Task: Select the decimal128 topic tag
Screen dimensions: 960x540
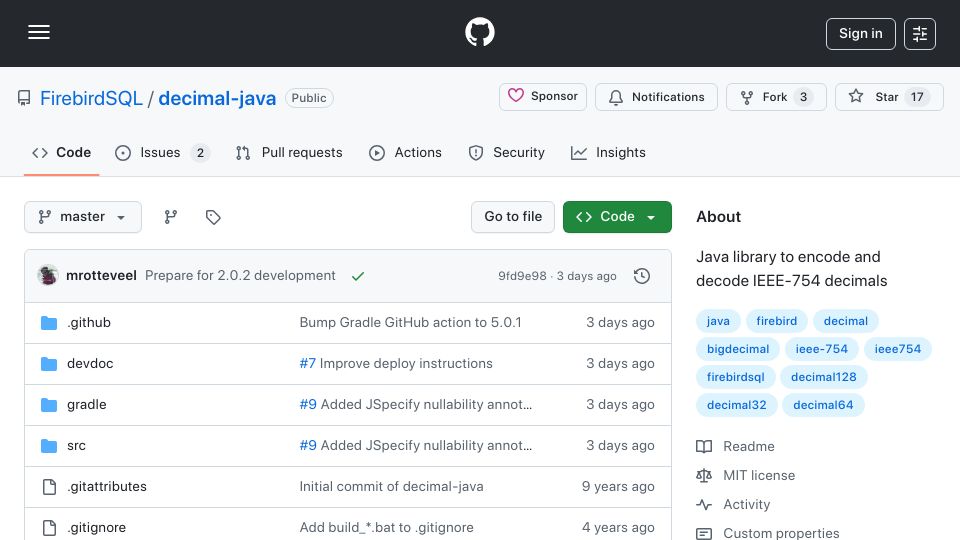Action: [823, 377]
